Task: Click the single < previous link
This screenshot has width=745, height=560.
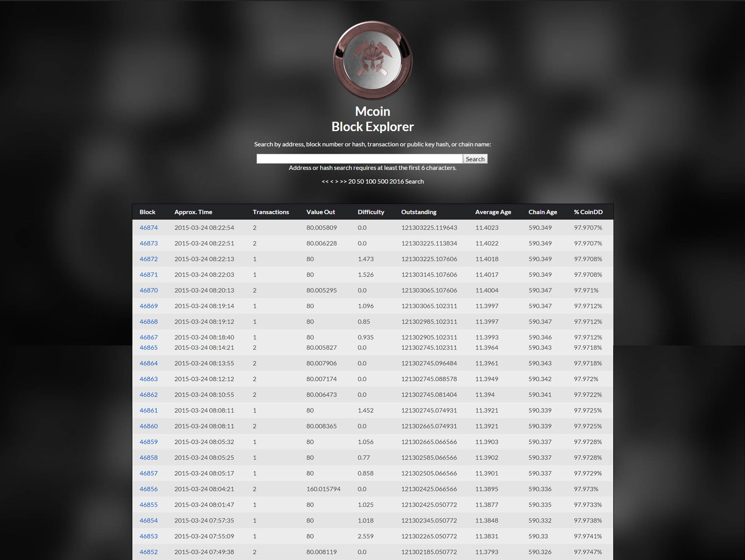Action: [332, 181]
